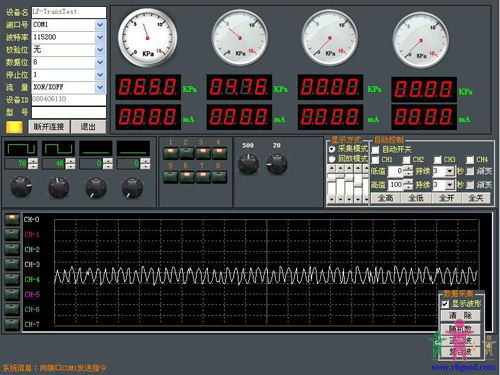The image size is (500, 375).
Task: Click the 低值 input field showing 0
Action: [x=396, y=171]
